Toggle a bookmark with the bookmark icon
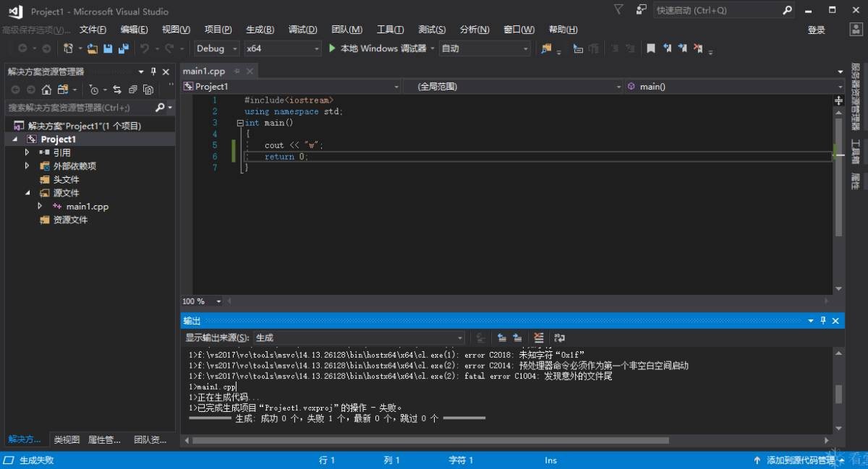This screenshot has height=469, width=868. coord(651,48)
